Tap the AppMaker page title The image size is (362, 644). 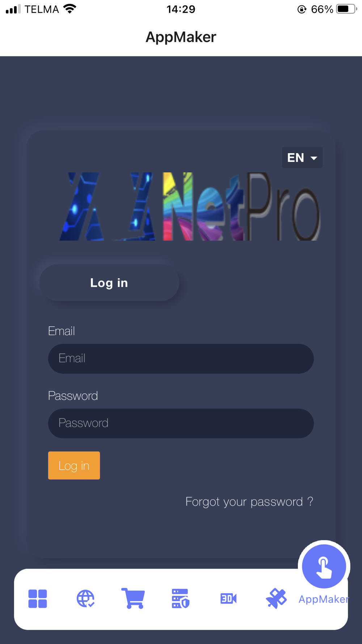(x=181, y=37)
